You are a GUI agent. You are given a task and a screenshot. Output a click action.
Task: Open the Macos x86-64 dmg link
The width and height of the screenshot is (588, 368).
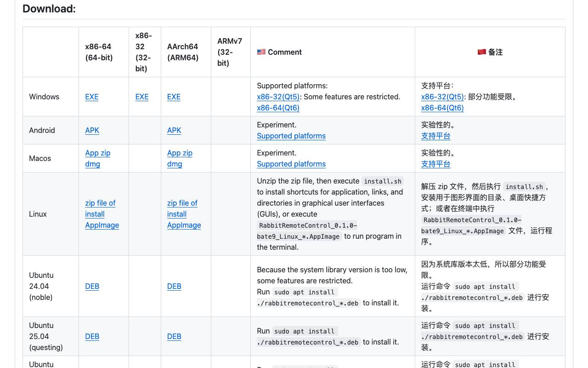pyautogui.click(x=92, y=164)
